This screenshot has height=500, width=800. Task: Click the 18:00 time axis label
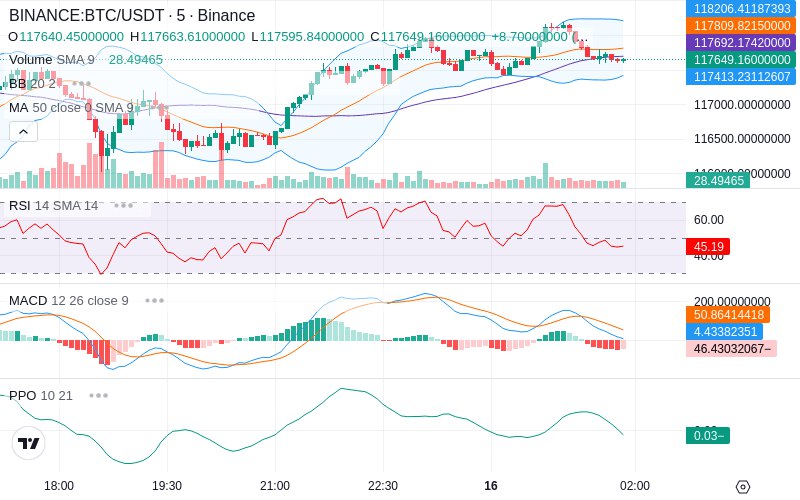point(59,485)
